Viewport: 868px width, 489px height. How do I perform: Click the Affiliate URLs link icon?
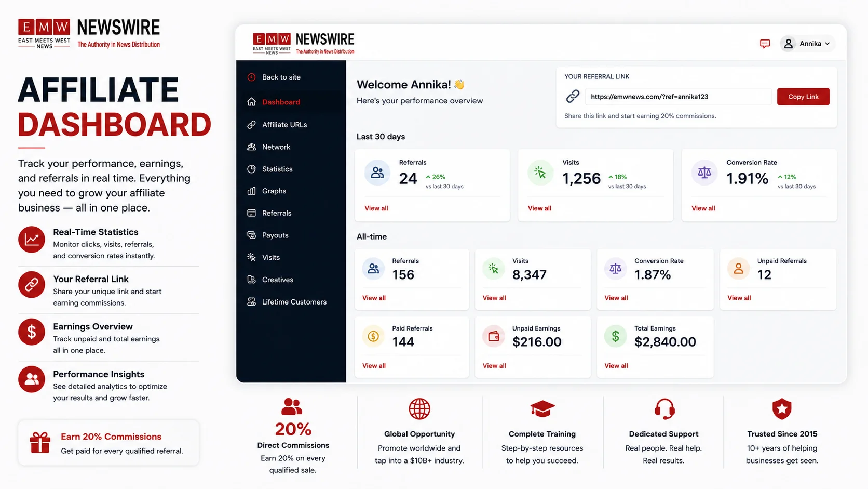pos(252,125)
